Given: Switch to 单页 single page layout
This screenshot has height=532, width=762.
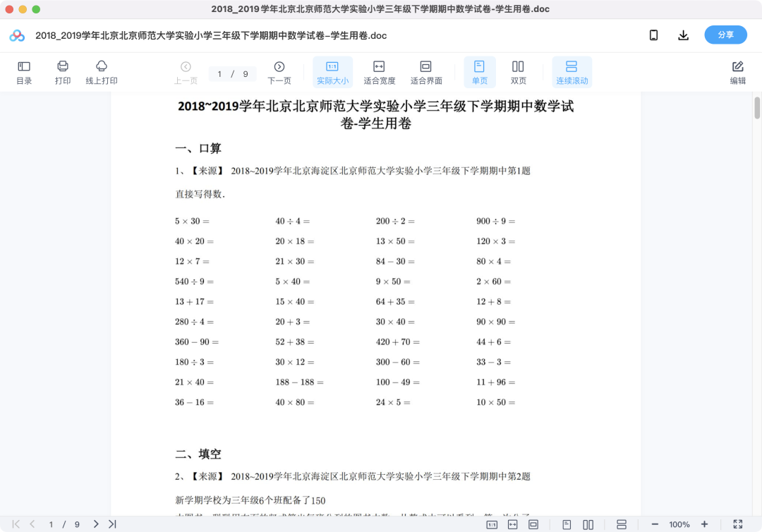Looking at the screenshot, I should pyautogui.click(x=480, y=73).
